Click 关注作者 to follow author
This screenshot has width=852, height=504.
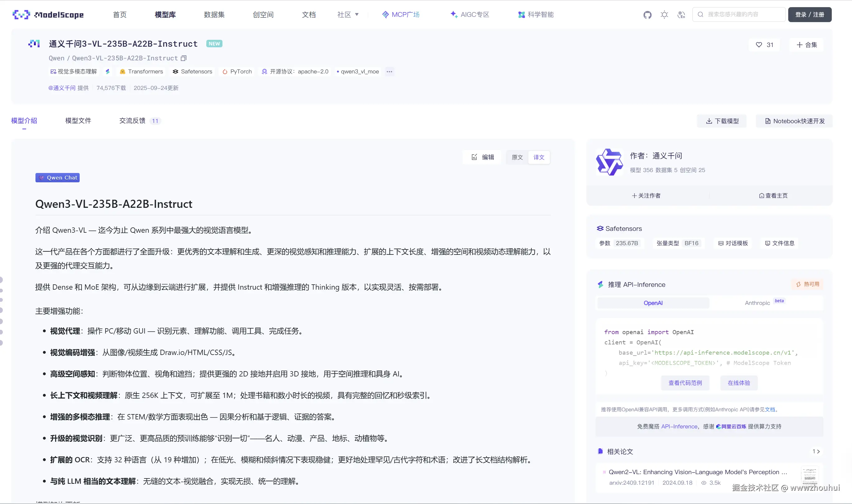click(646, 196)
